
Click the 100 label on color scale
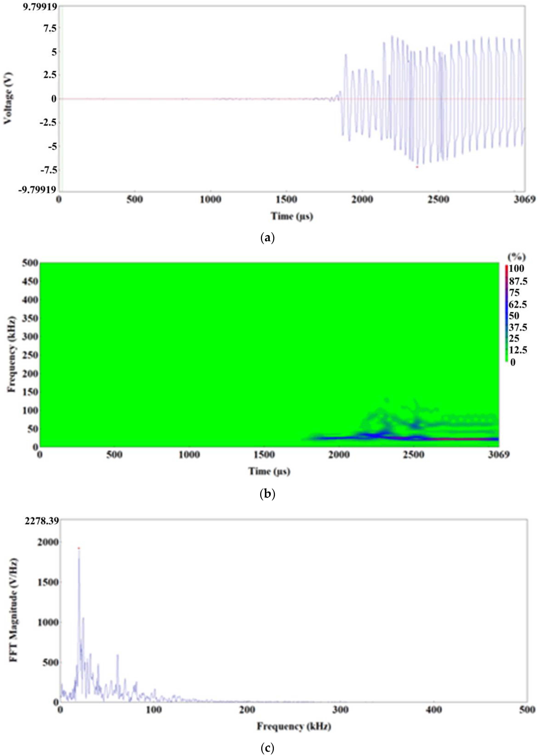click(x=516, y=269)
